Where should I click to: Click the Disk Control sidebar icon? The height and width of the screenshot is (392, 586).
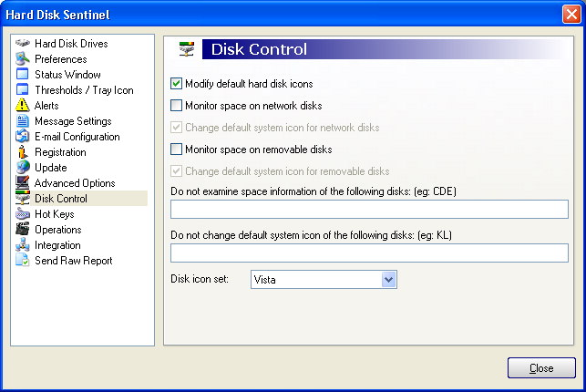23,199
